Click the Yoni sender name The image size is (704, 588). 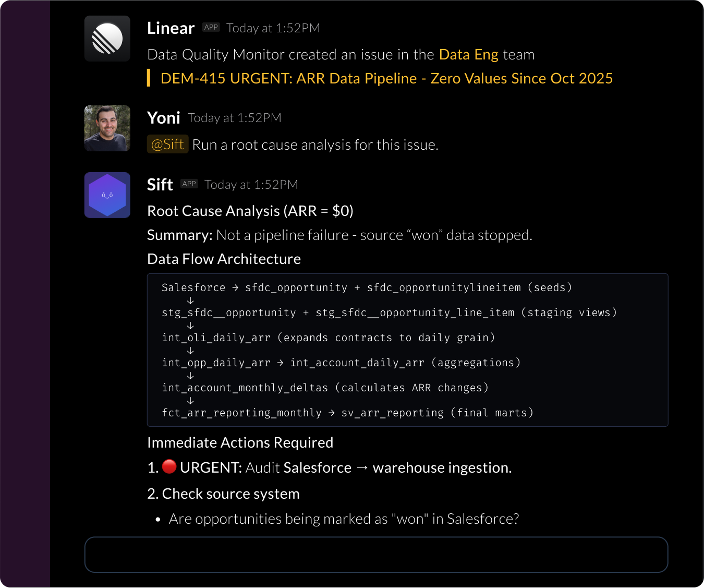coord(164,118)
